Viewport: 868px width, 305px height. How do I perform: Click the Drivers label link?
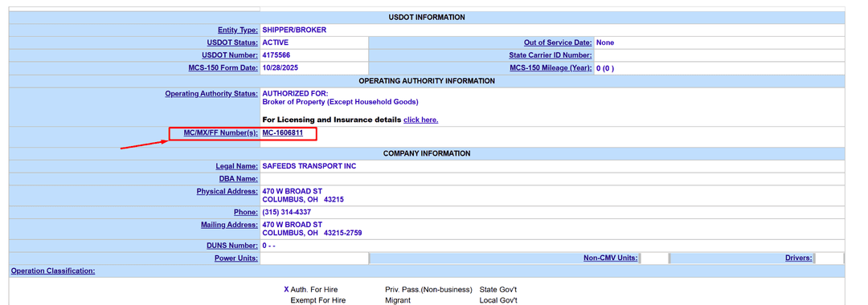[x=799, y=258]
